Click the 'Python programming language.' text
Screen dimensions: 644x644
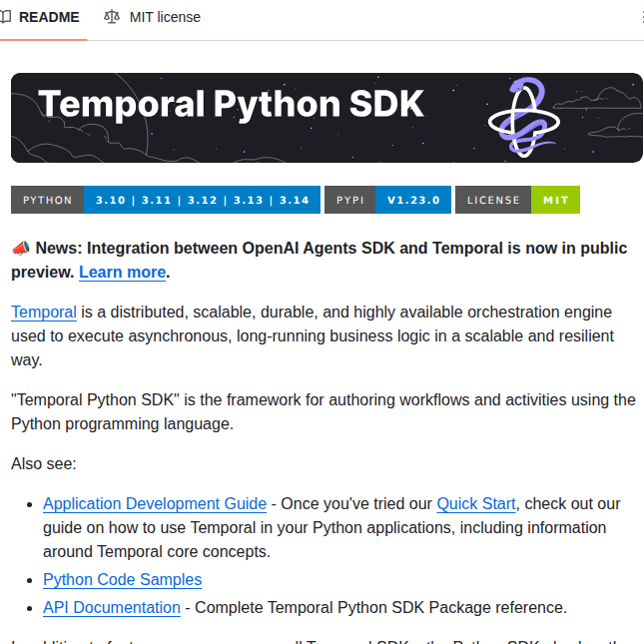click(x=122, y=424)
